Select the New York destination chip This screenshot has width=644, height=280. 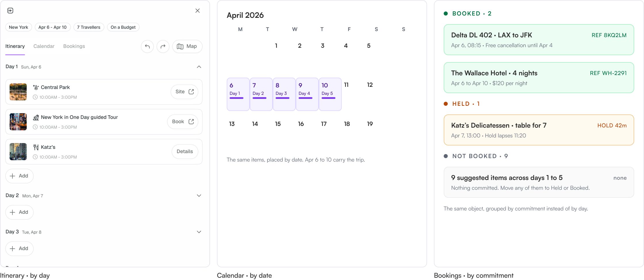coord(18,27)
